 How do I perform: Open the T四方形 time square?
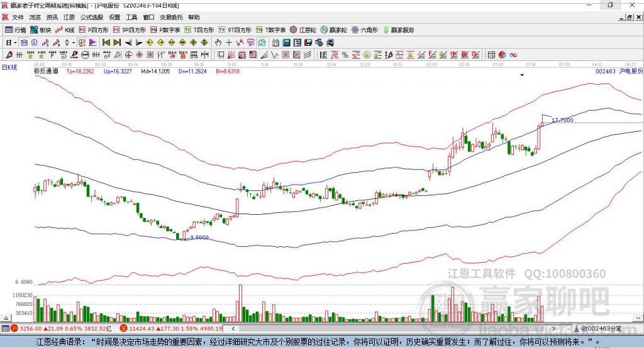(199, 30)
